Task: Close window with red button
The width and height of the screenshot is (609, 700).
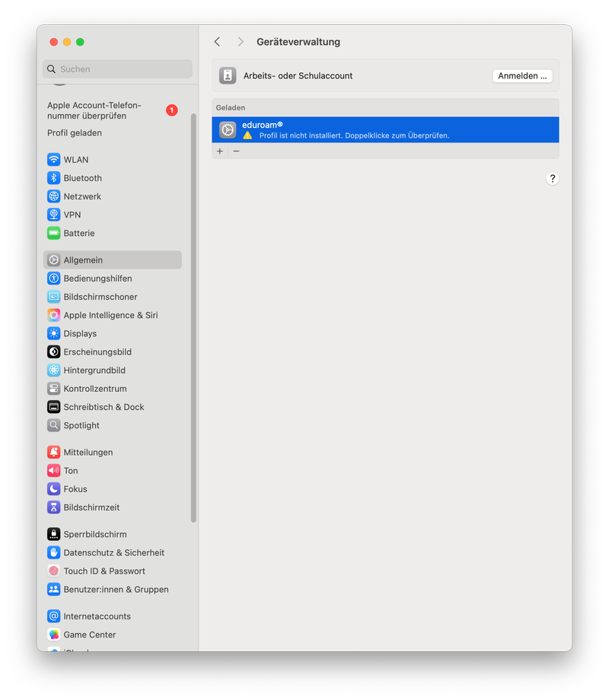Action: pyautogui.click(x=53, y=42)
